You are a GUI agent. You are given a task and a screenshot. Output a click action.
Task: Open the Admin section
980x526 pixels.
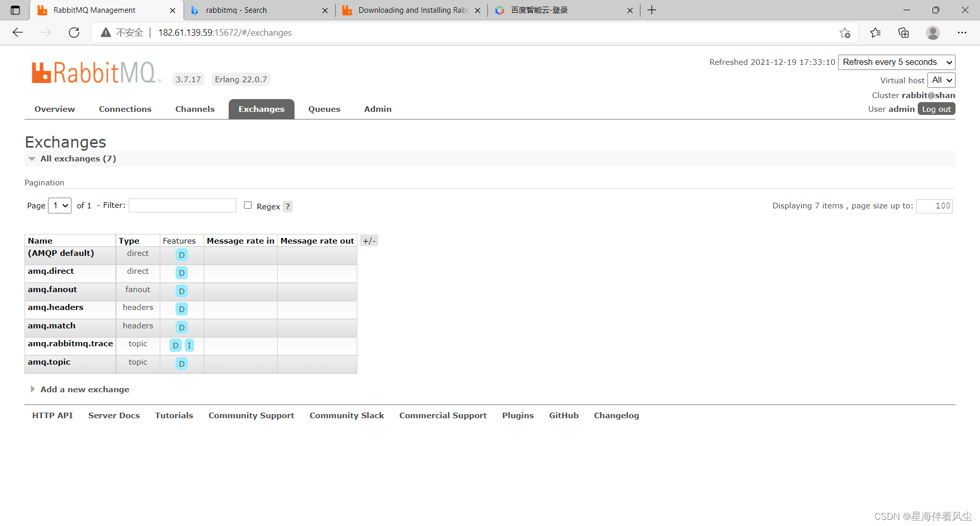tap(377, 109)
